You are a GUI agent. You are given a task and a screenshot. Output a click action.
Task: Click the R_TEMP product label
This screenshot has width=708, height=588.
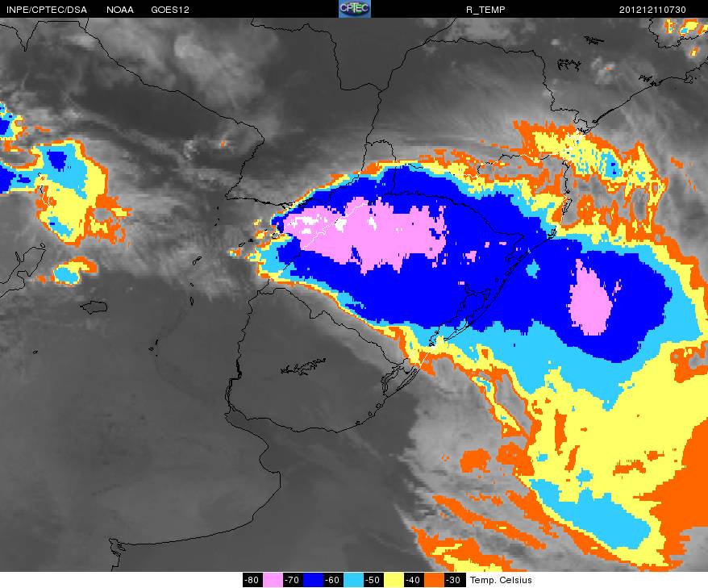pyautogui.click(x=485, y=10)
